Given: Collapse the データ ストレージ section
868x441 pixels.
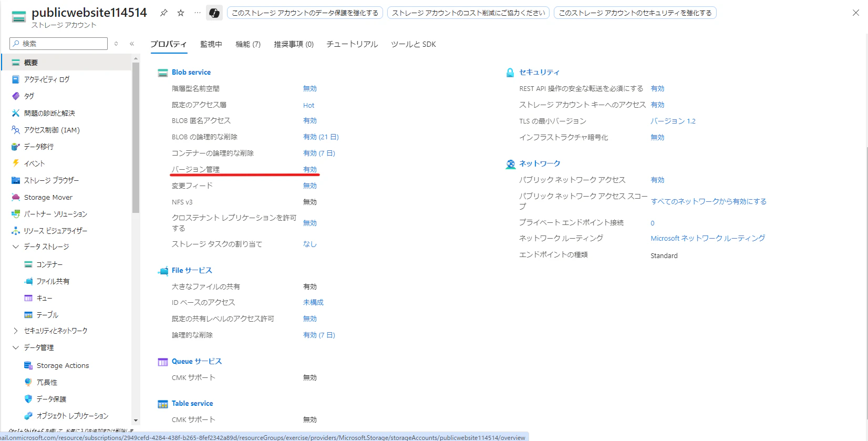Looking at the screenshot, I should pyautogui.click(x=16, y=247).
